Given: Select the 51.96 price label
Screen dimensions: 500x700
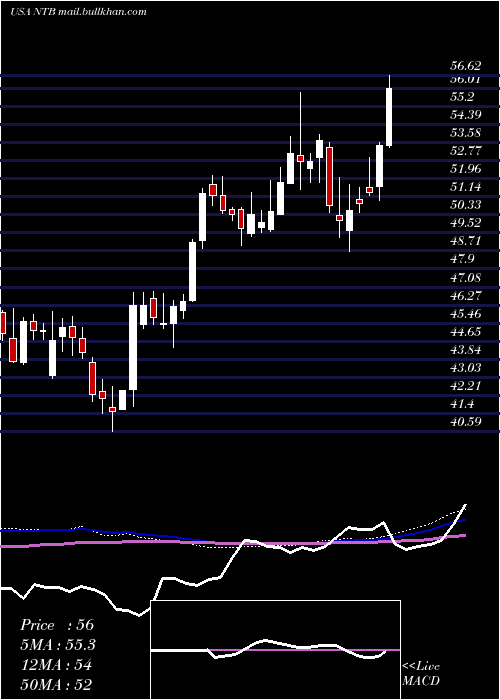Looking at the screenshot, I should pos(465,169).
